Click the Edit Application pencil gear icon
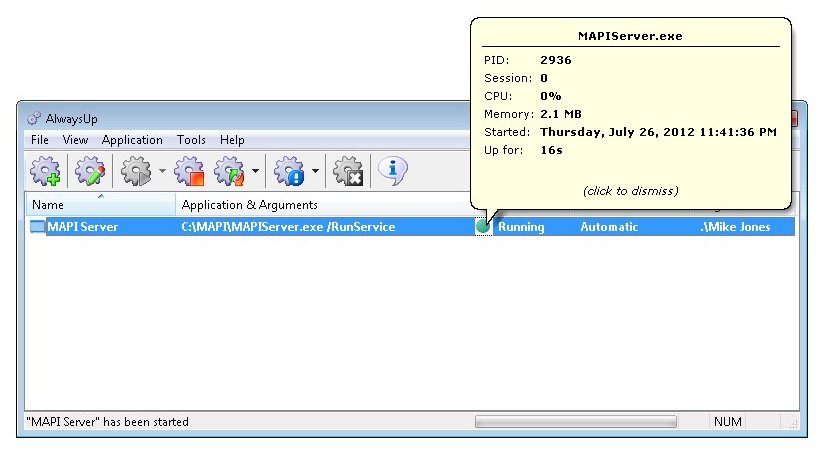828x458 pixels. point(90,171)
